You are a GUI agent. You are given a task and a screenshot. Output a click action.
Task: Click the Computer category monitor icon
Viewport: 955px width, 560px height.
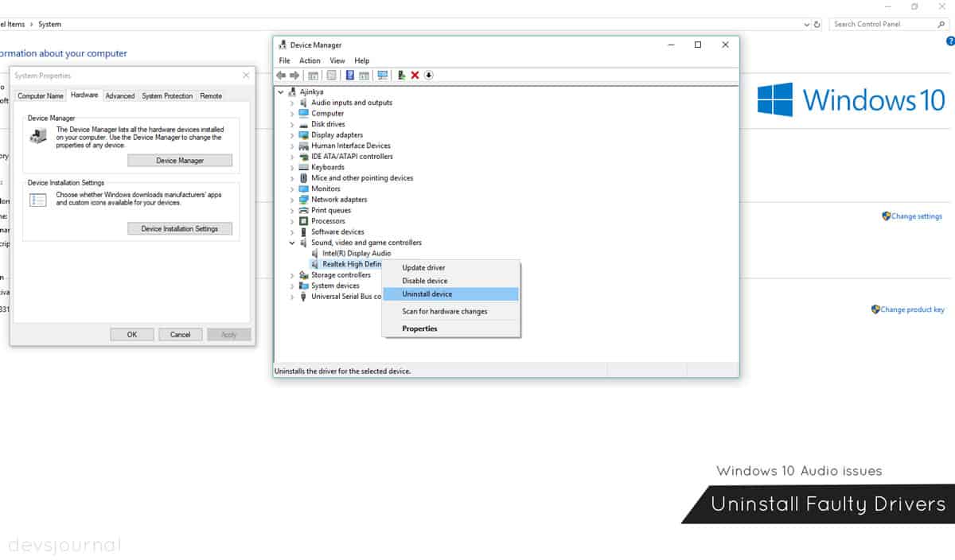303,113
